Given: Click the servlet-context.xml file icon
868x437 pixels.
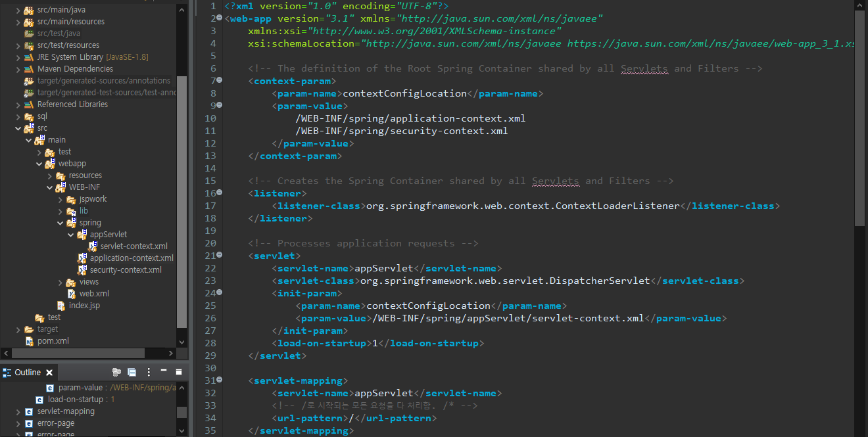Looking at the screenshot, I should click(94, 246).
